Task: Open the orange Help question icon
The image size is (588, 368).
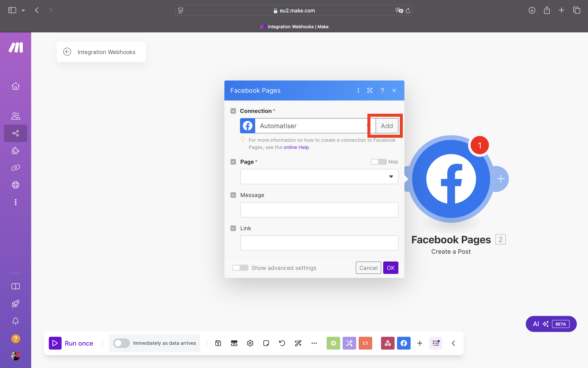Action: [16, 339]
